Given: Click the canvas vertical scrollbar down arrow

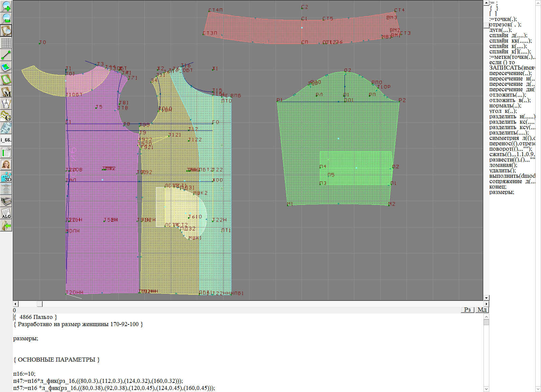Looking at the screenshot, I should (x=486, y=298).
